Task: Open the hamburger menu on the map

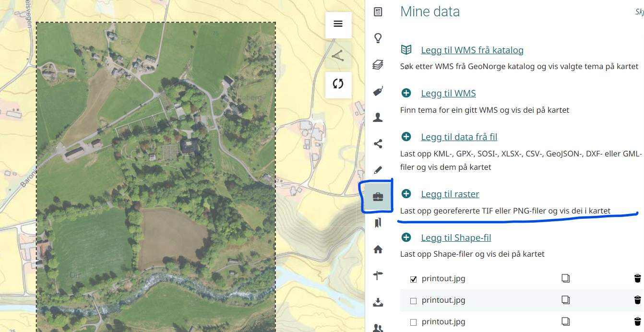Action: click(338, 24)
